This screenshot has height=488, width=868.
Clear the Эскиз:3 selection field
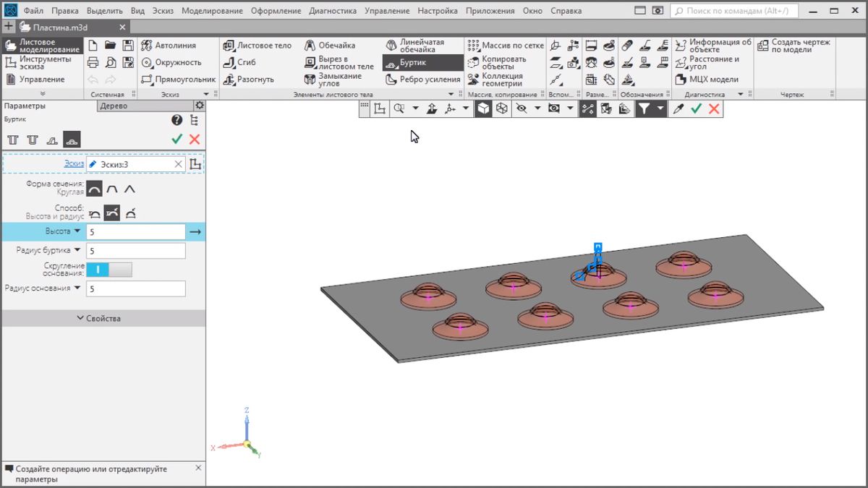[179, 164]
